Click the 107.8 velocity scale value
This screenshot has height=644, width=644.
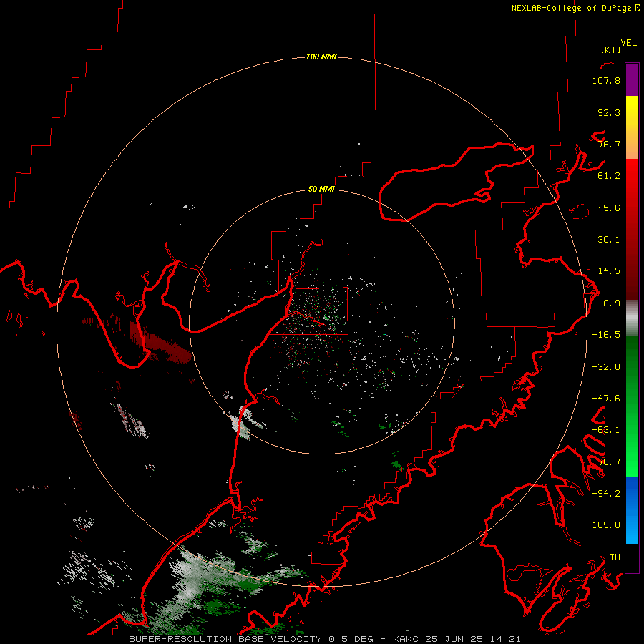[x=606, y=80]
